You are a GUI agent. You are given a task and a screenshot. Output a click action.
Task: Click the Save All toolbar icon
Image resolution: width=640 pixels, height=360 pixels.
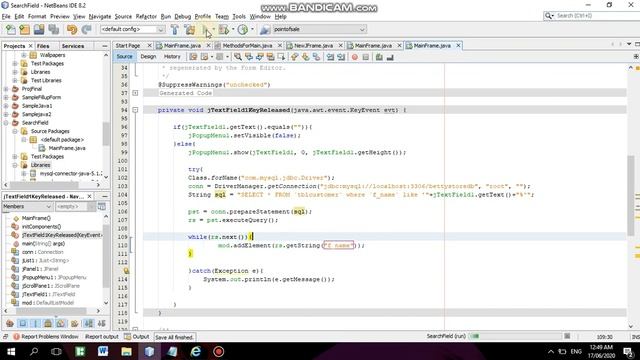click(53, 29)
